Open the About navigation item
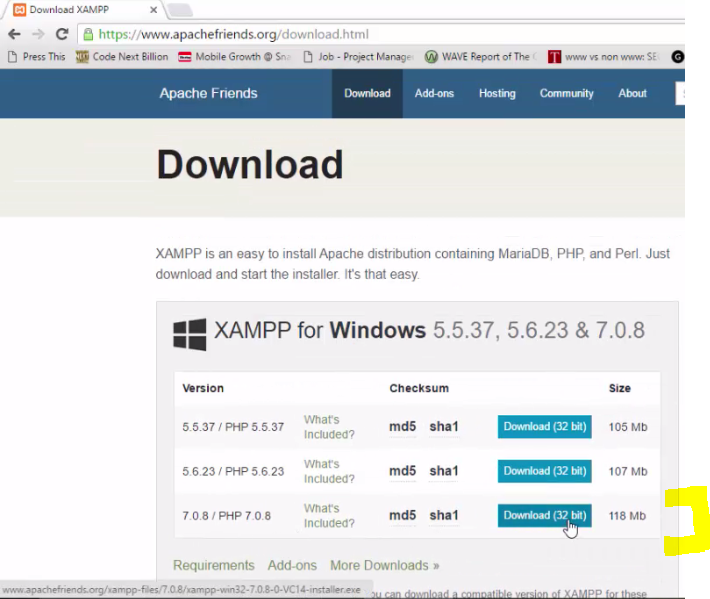This screenshot has width=710, height=599. [x=633, y=94]
